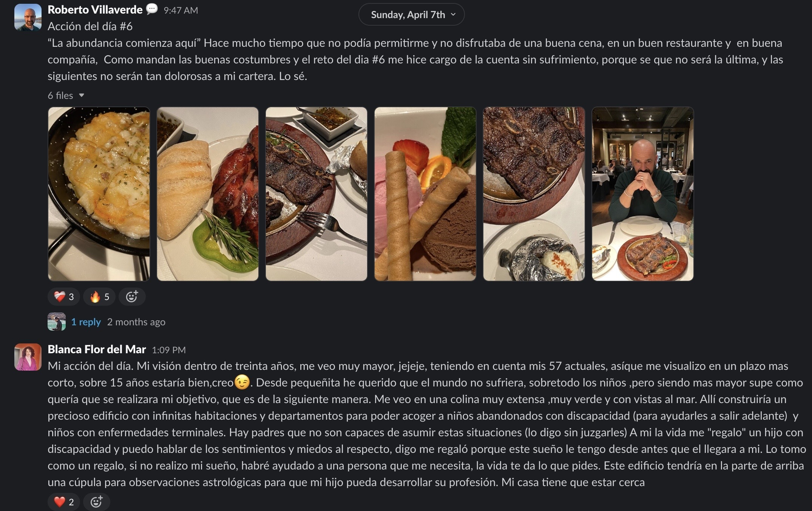This screenshot has width=812, height=511.
Task: Toggle the fire reaction with count 5
Action: pos(99,297)
